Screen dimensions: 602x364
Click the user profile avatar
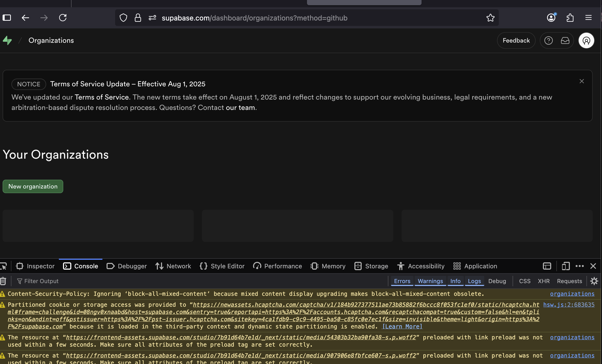(x=586, y=40)
